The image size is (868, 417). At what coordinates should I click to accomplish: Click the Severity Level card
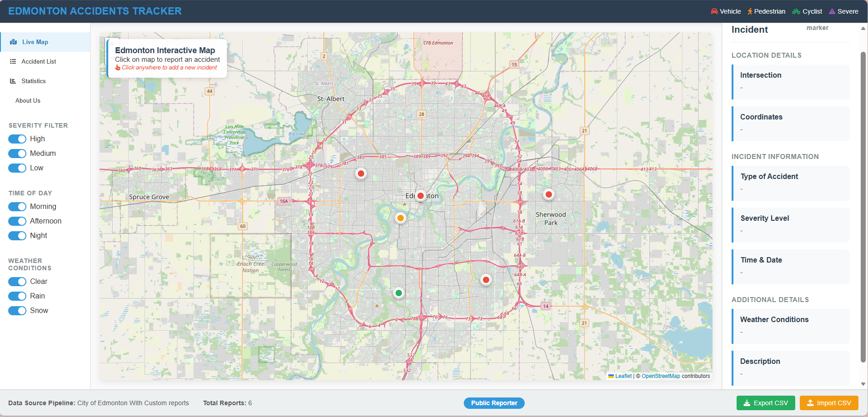point(791,225)
